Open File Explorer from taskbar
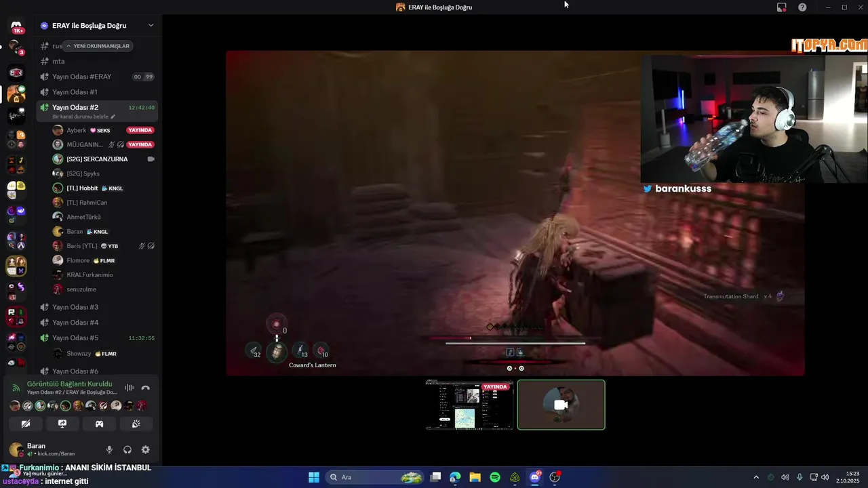Viewport: 868px width, 488px height. point(475,477)
